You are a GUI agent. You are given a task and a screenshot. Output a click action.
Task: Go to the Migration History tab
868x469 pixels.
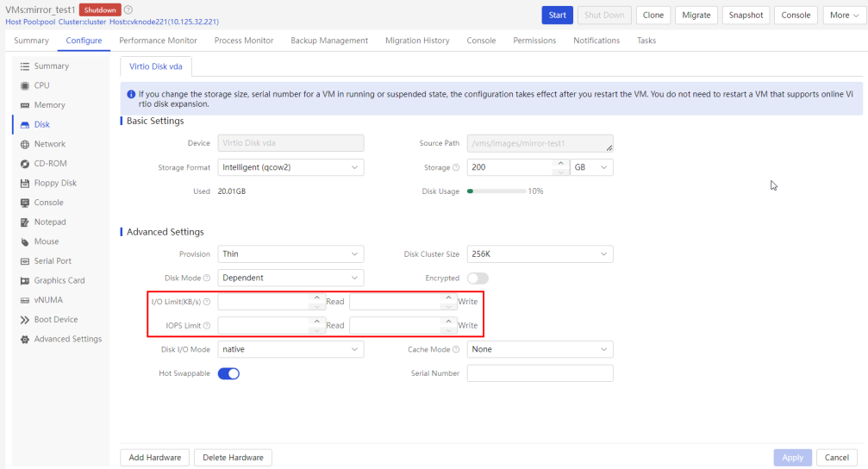[x=417, y=41]
